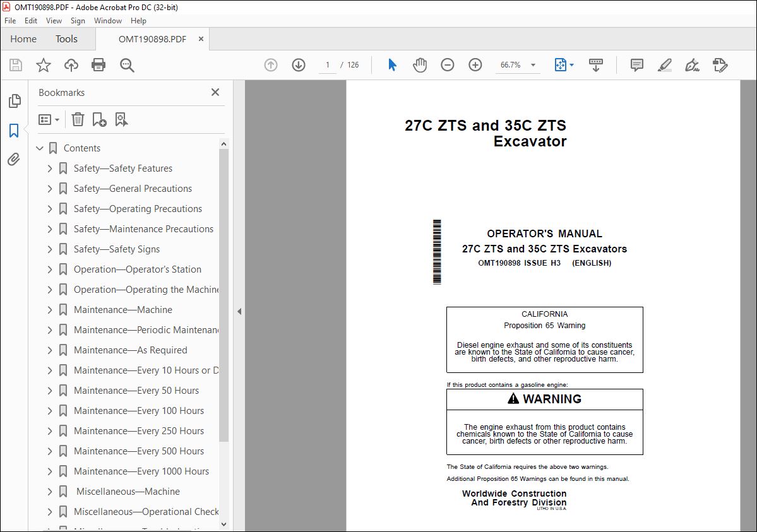
Task: Go to previous page arrow
Action: click(x=271, y=65)
